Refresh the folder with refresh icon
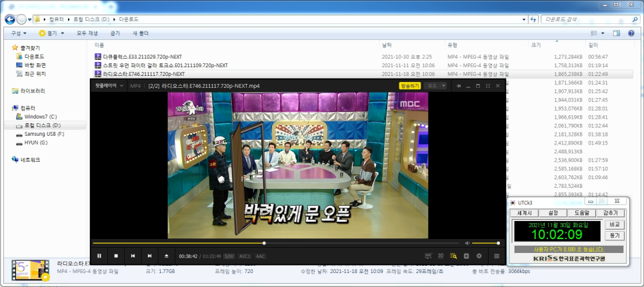This screenshot has width=644, height=287. [x=533, y=19]
